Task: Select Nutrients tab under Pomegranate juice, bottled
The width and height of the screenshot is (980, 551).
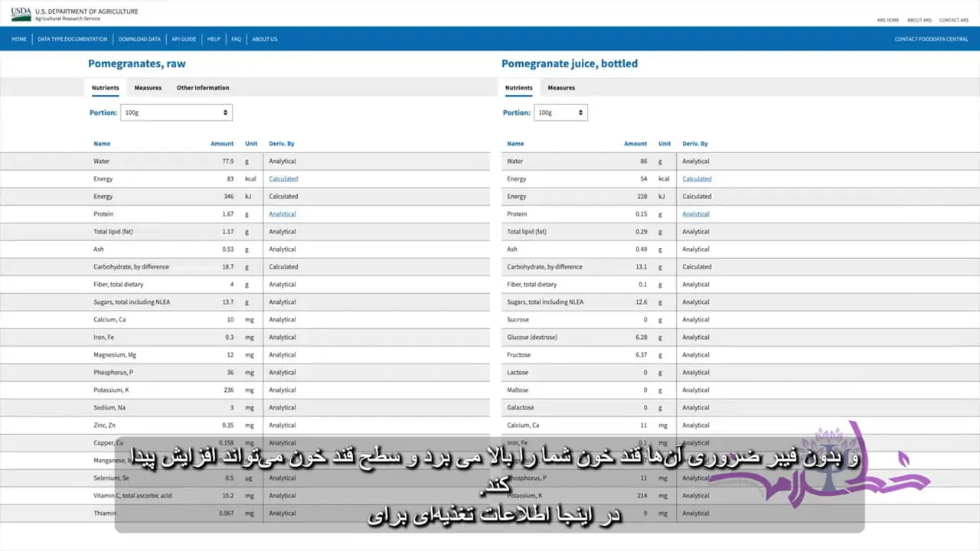Action: coord(518,88)
